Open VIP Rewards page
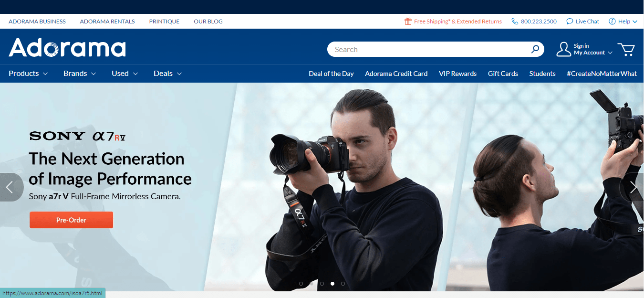Image resolution: width=644 pixels, height=298 pixels. [x=457, y=74]
